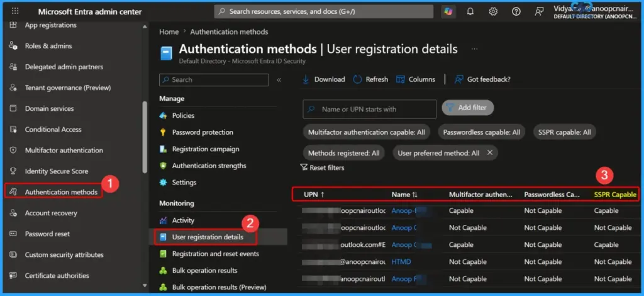Open the help question mark icon

[516, 11]
